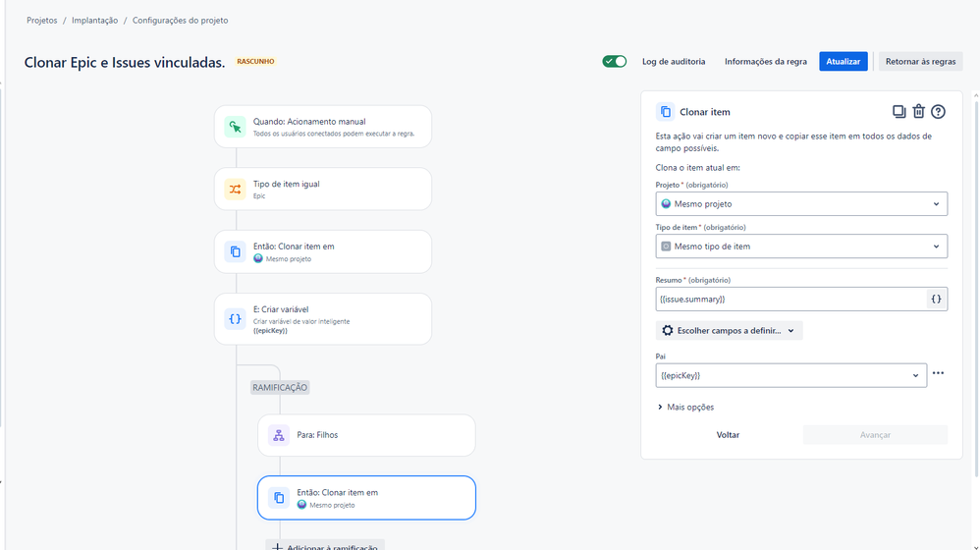980x550 pixels.
Task: Insert smart value via braces button
Action: (x=936, y=299)
